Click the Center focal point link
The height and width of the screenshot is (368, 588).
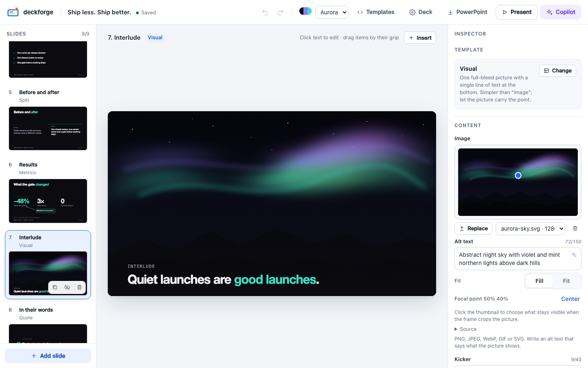(x=570, y=299)
